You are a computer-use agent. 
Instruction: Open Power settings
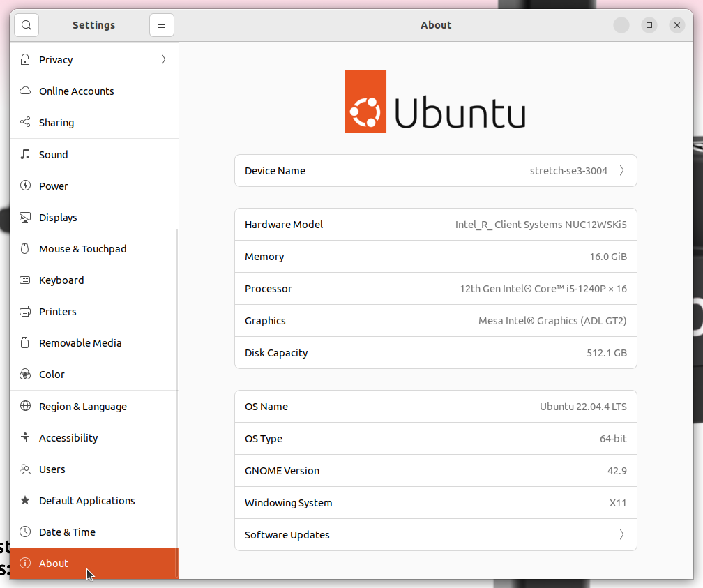(x=94, y=186)
